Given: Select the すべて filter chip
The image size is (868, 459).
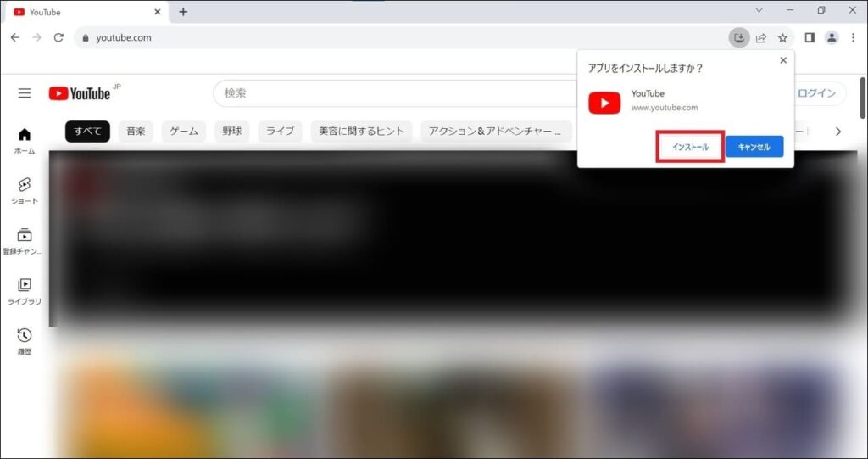Looking at the screenshot, I should (87, 132).
